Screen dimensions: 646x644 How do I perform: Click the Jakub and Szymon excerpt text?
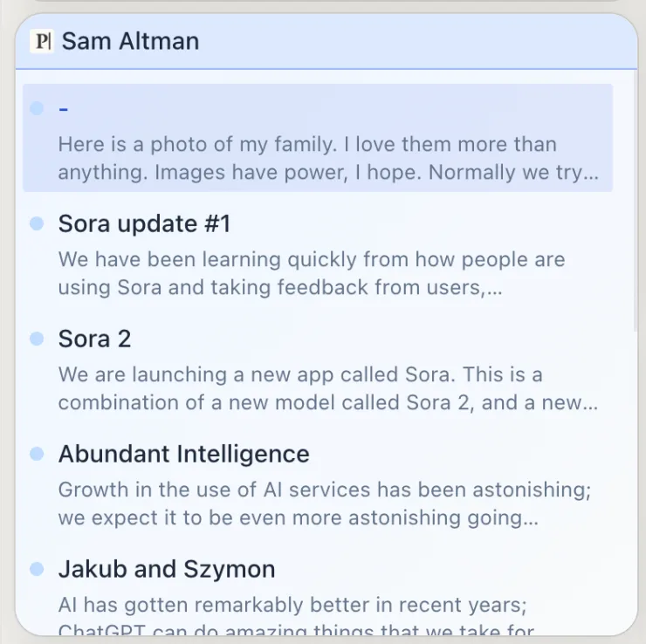297,615
